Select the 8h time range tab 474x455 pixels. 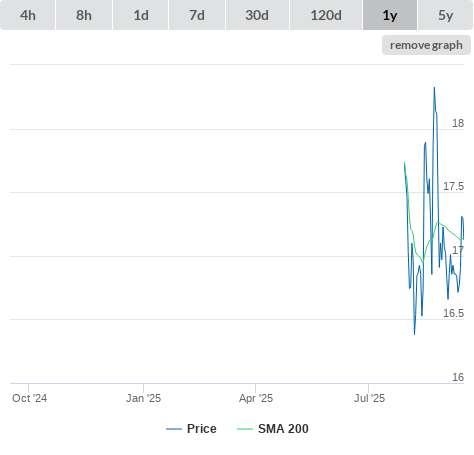(x=84, y=15)
